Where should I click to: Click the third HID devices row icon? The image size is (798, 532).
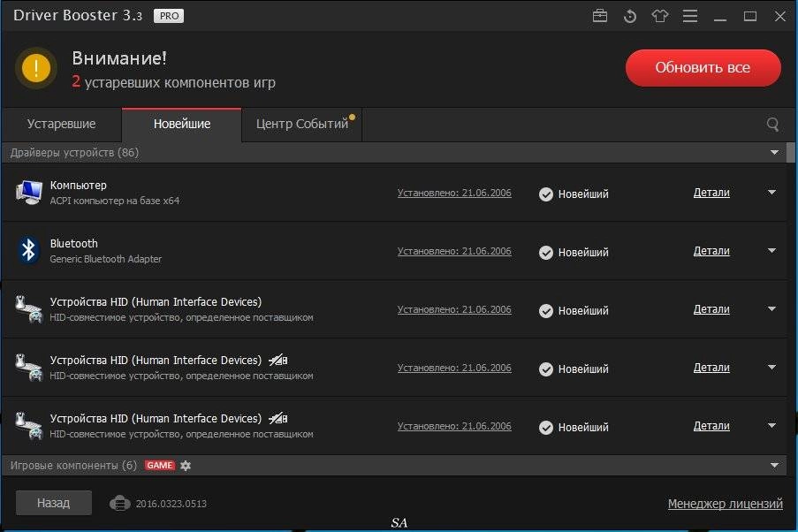point(28,426)
